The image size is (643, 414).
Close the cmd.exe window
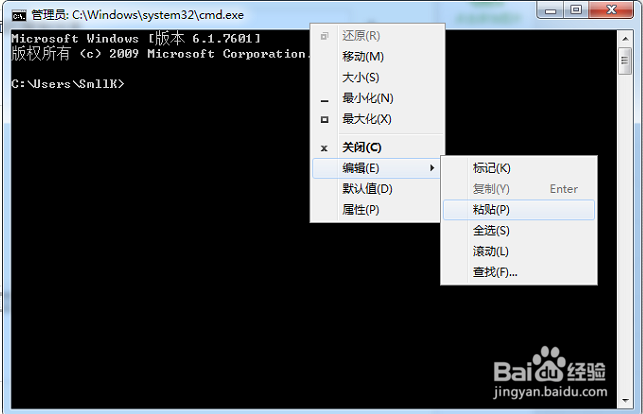point(611,10)
